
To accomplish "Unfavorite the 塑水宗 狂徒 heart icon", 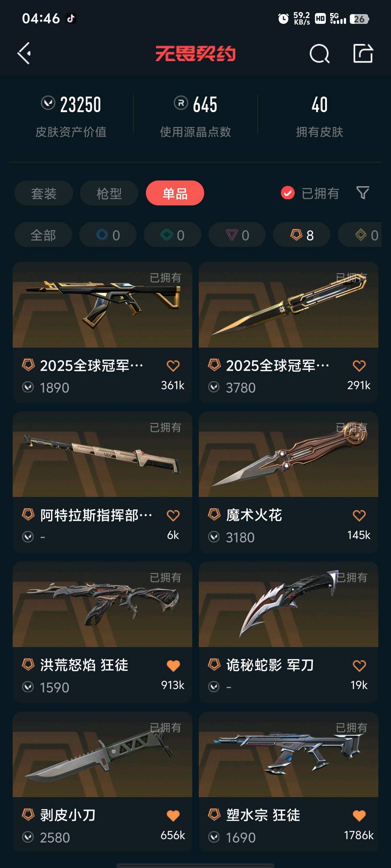I will point(359,816).
